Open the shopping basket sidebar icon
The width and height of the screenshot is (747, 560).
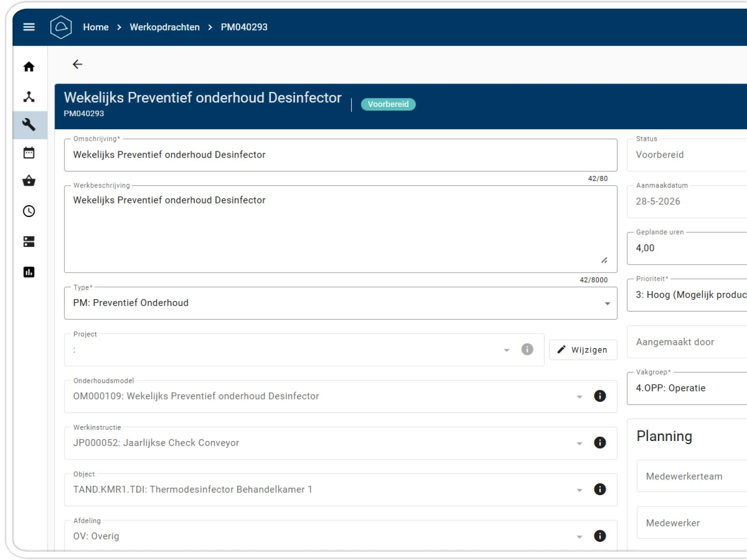click(29, 181)
